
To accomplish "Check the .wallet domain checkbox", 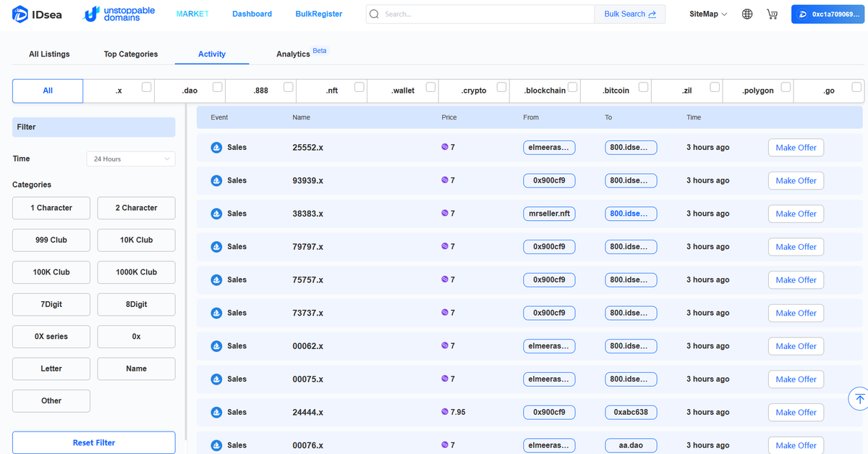I will pos(431,87).
